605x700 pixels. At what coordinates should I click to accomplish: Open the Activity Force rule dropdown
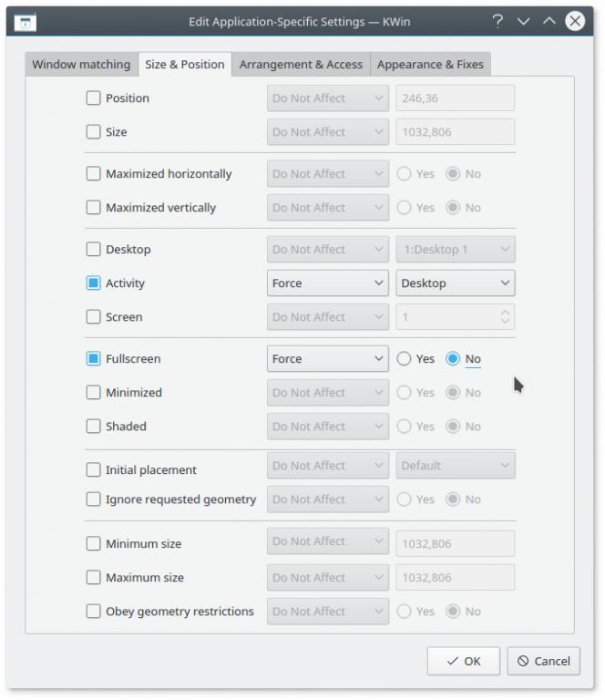pyautogui.click(x=328, y=283)
